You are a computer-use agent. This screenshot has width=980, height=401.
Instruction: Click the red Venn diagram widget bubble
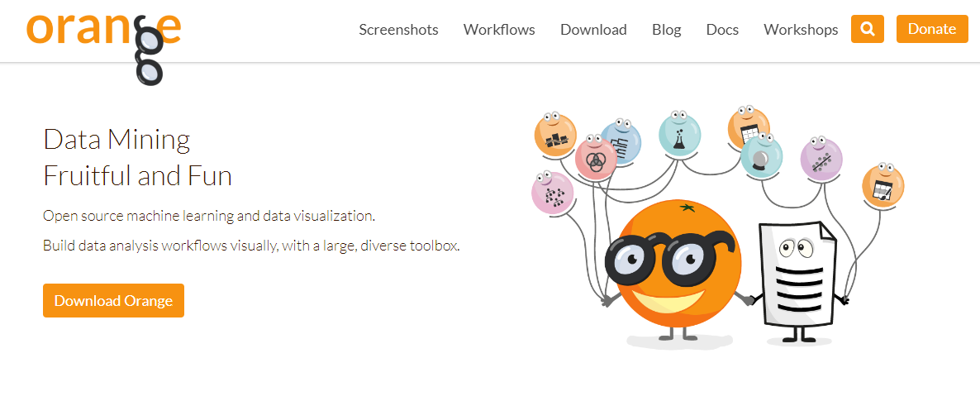596,159
